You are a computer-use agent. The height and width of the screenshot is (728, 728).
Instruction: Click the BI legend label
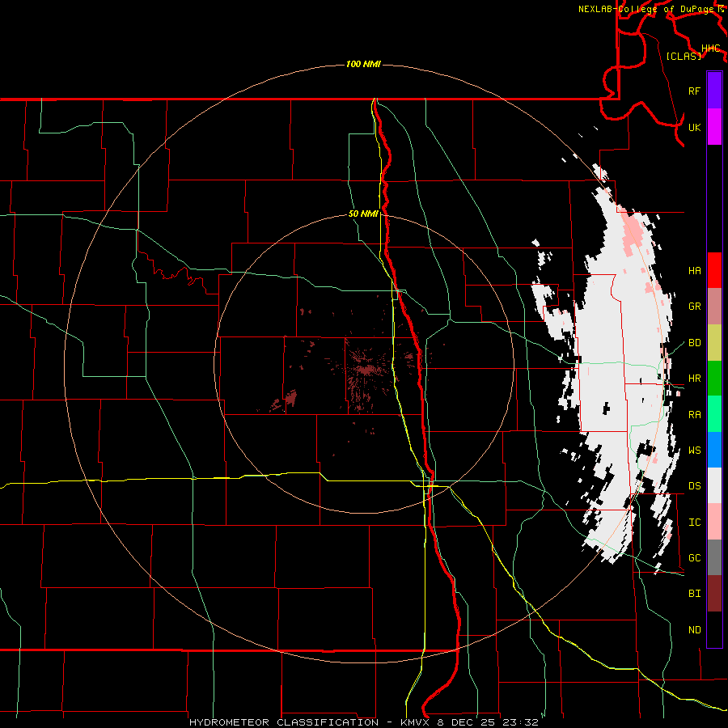point(694,594)
